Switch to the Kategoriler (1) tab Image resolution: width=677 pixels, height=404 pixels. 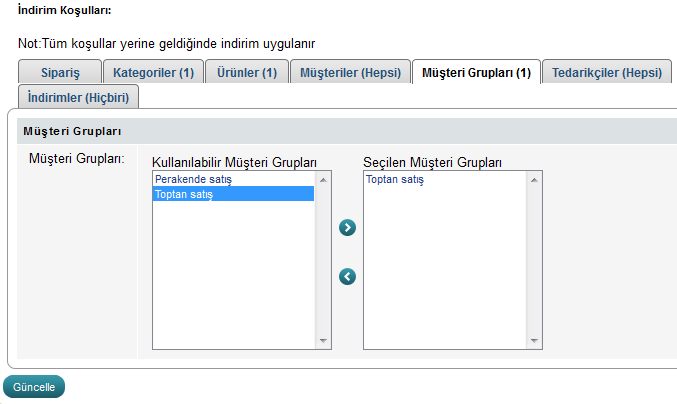click(x=153, y=73)
